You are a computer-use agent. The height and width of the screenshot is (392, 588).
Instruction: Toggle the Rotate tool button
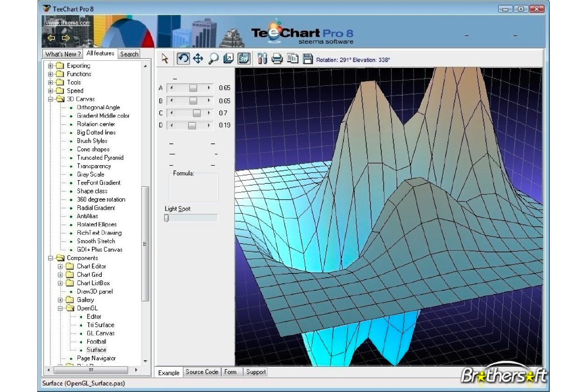[183, 59]
